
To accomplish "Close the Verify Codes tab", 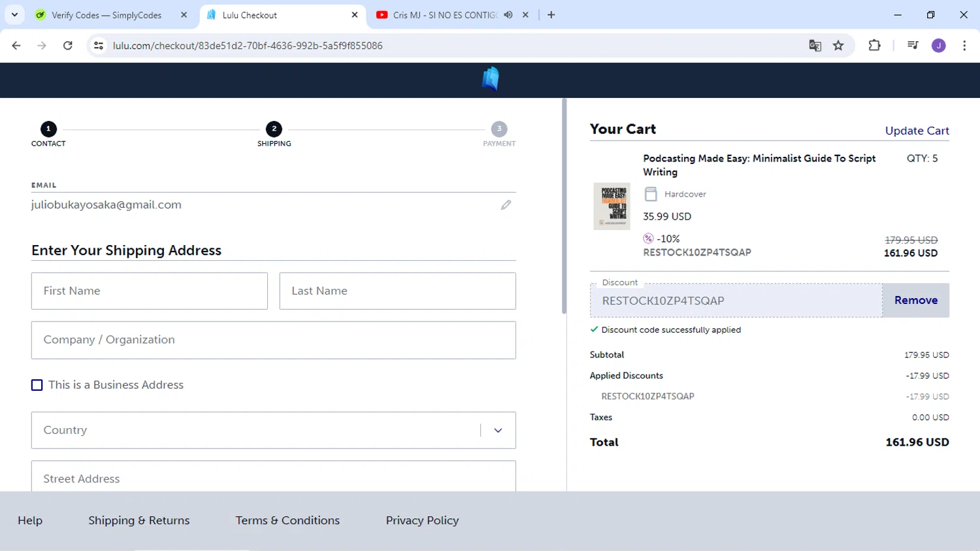I will [x=184, y=15].
